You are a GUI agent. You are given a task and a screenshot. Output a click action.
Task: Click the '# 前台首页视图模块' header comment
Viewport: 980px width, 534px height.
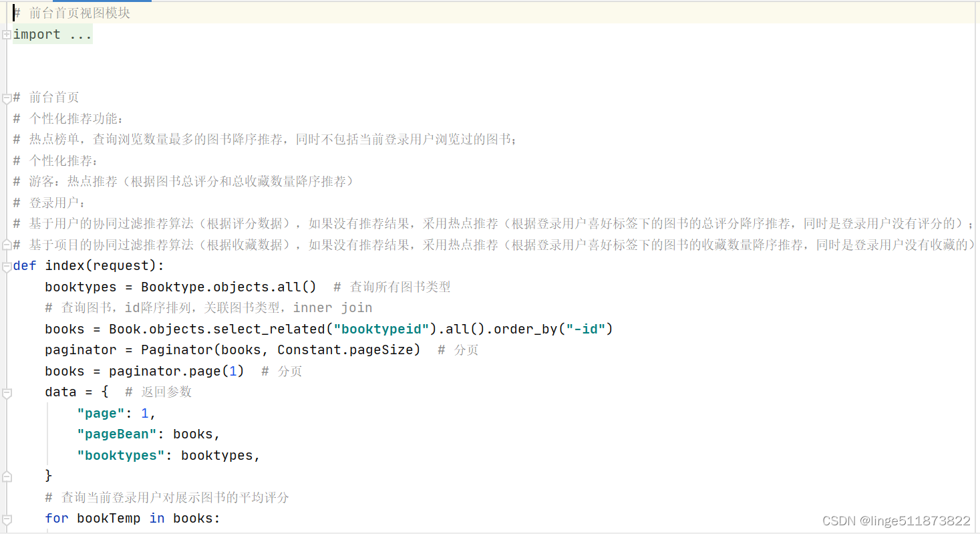point(71,13)
